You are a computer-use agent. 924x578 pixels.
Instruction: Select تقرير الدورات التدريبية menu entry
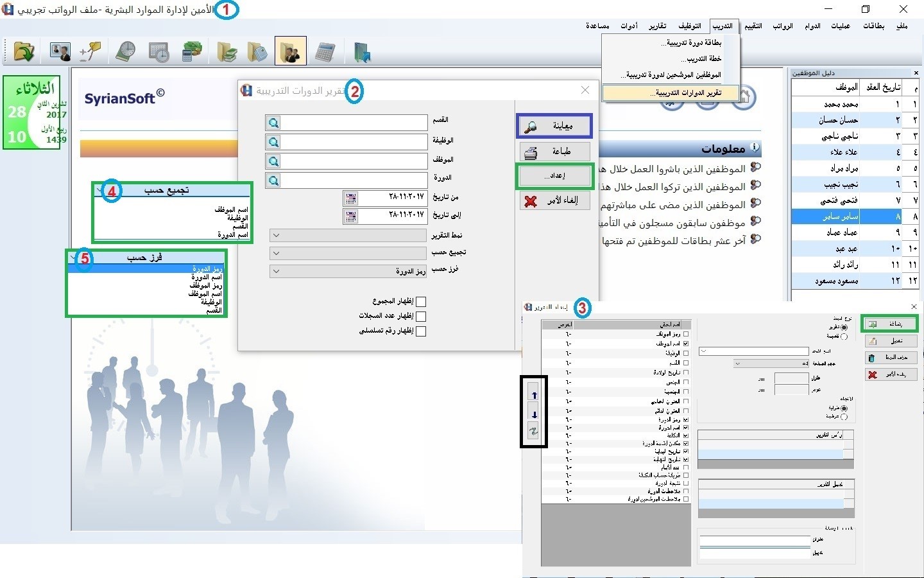(x=671, y=93)
